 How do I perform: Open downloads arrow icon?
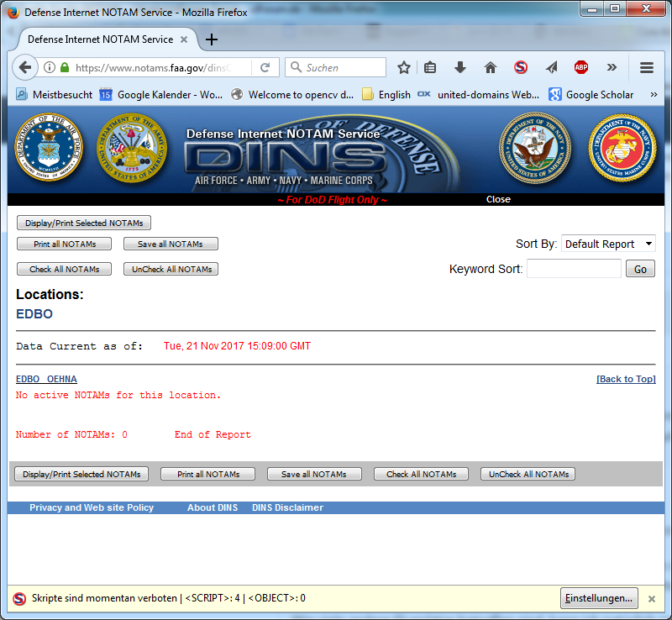[x=459, y=67]
